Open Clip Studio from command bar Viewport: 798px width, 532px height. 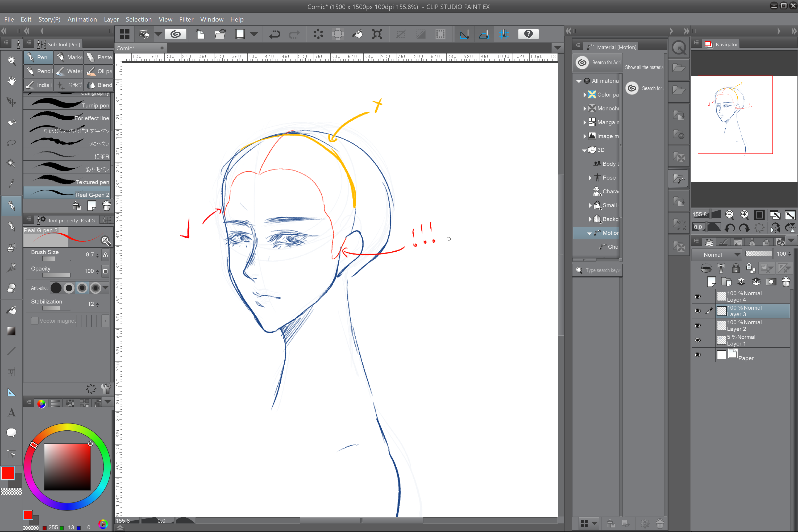[175, 34]
